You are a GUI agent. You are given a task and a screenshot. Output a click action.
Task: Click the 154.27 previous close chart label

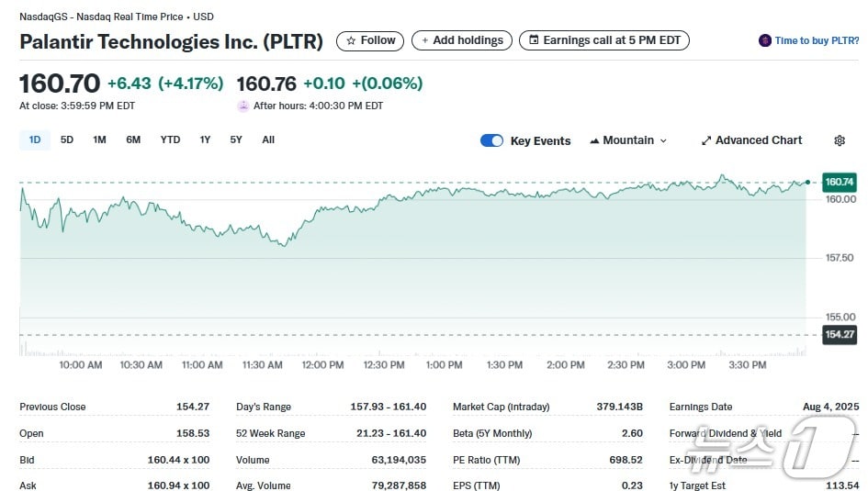(x=840, y=334)
